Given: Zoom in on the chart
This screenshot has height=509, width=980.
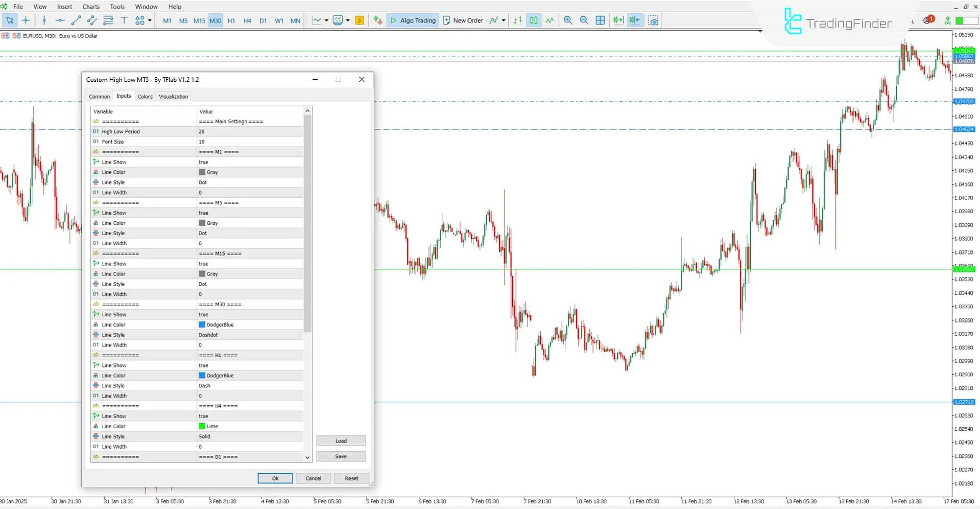Looking at the screenshot, I should [568, 20].
